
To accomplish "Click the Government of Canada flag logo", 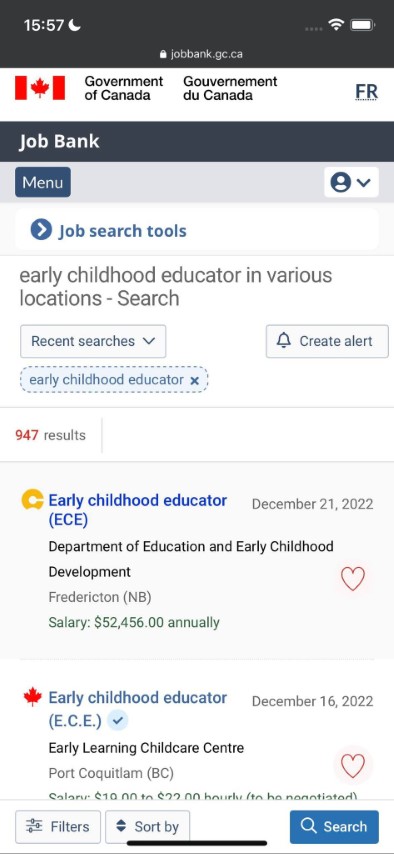I will (x=40, y=88).
